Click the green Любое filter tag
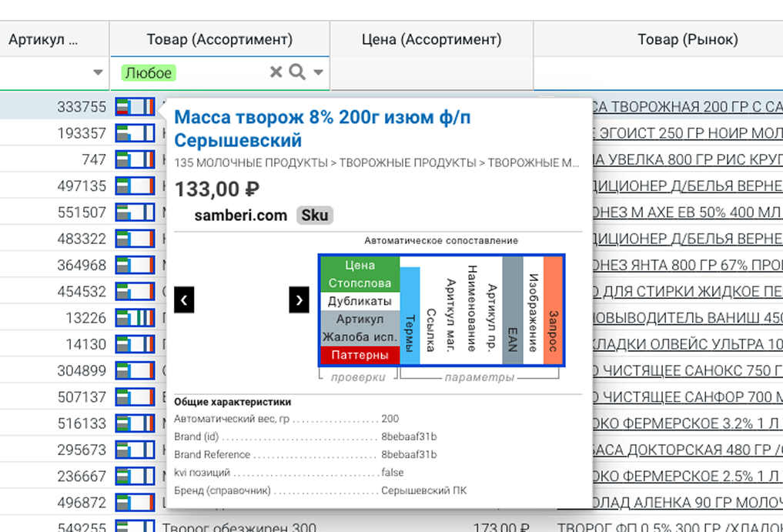 click(149, 72)
